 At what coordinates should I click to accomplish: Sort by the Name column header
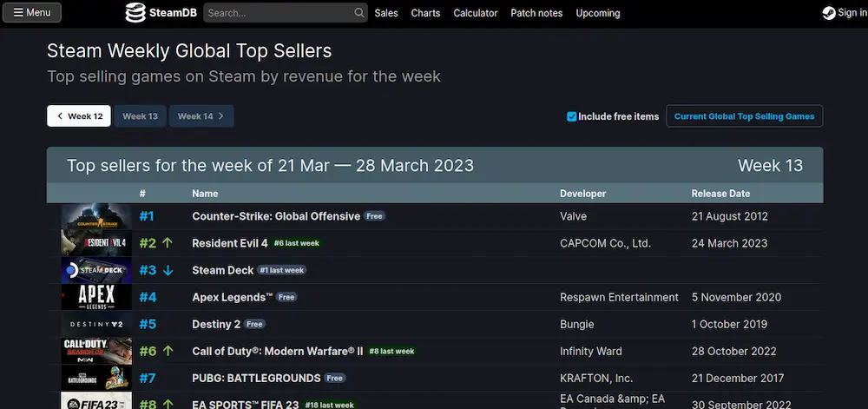tap(205, 194)
